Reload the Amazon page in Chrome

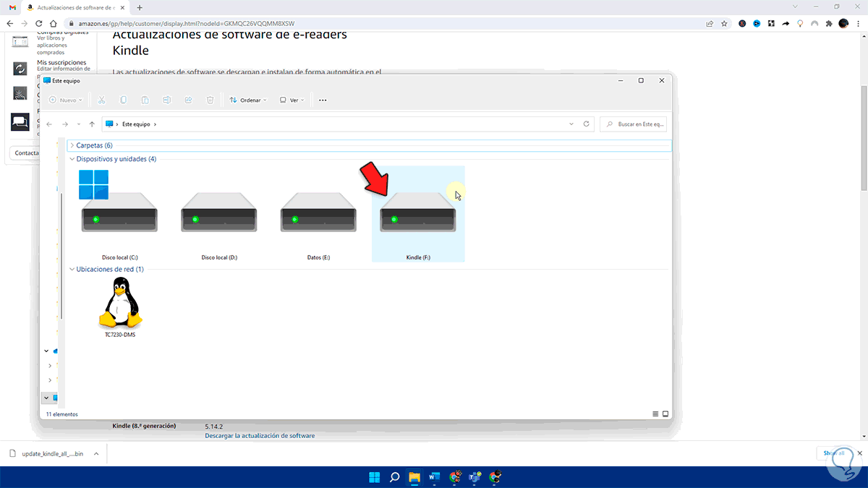tap(39, 23)
